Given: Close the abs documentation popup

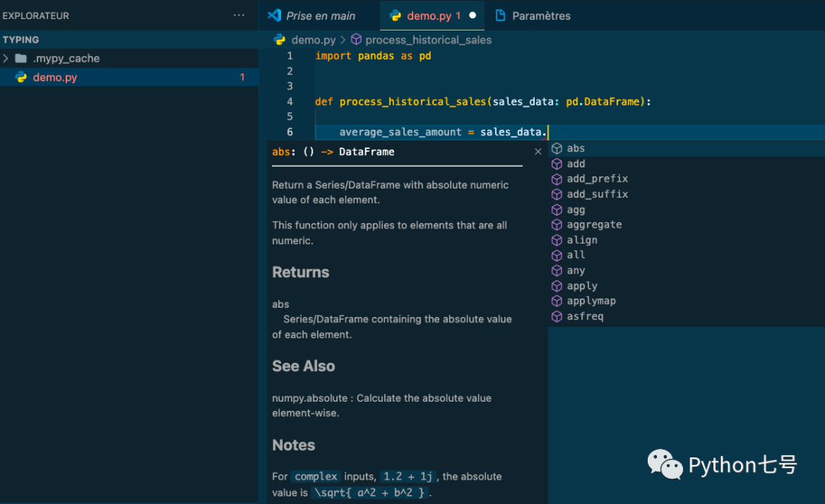Looking at the screenshot, I should pos(538,151).
